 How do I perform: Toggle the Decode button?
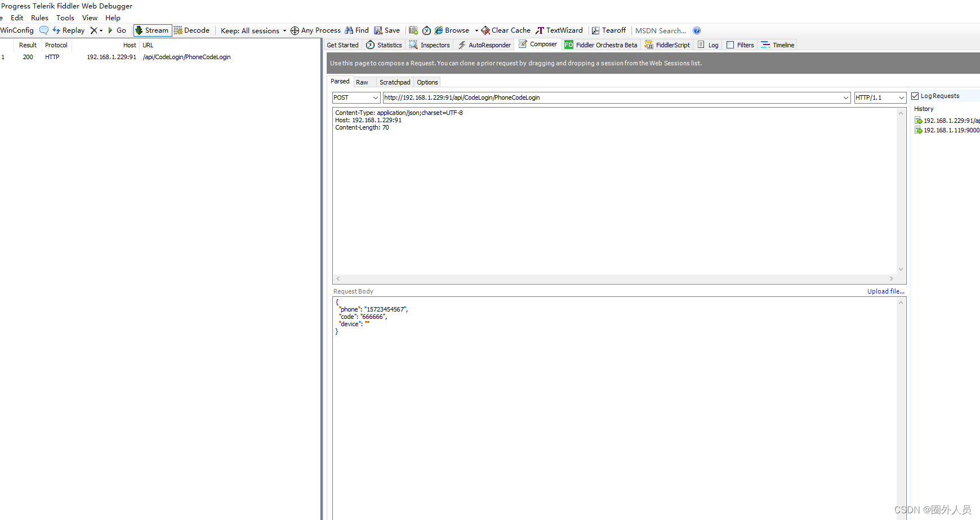[191, 30]
